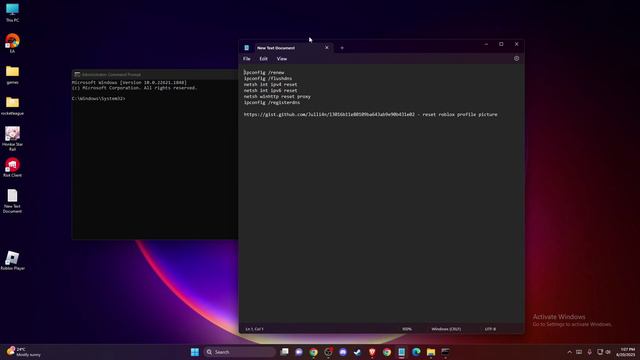Select the Honkai Star Rail desktop shortcut
640x360 pixels.
point(12,139)
